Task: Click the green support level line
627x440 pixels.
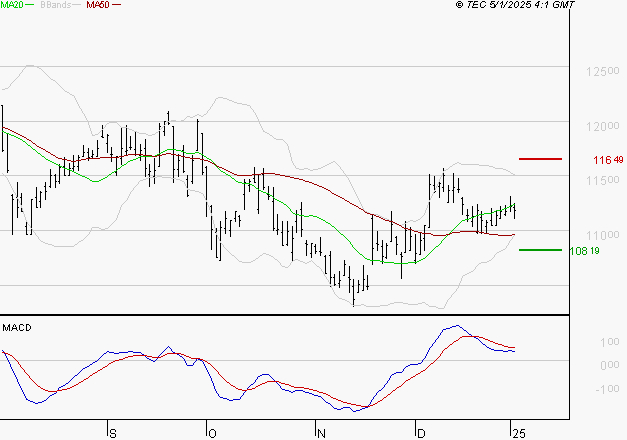Action: tap(540, 250)
